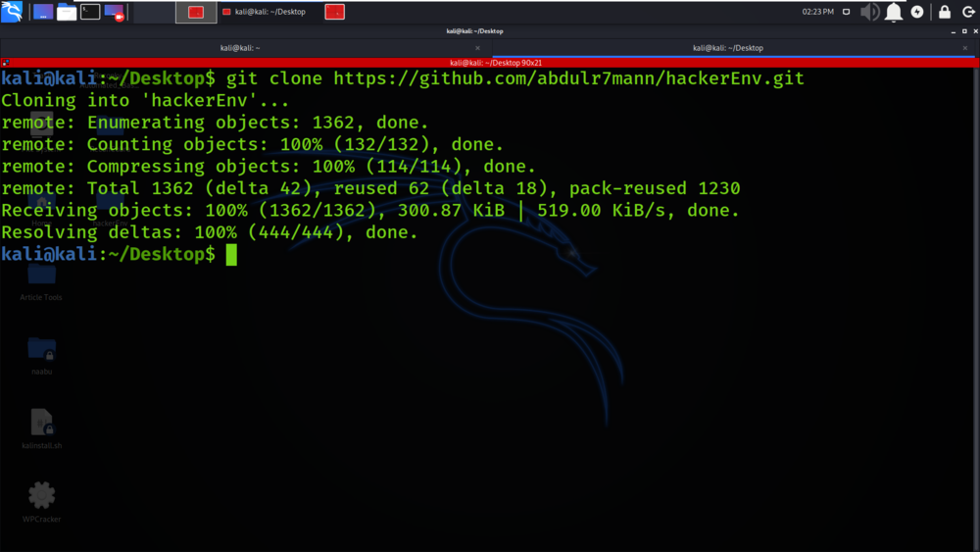This screenshot has height=552, width=980.
Task: Click the "Receiving objects: 100% (1362/1362)" line
Action: 370,211
